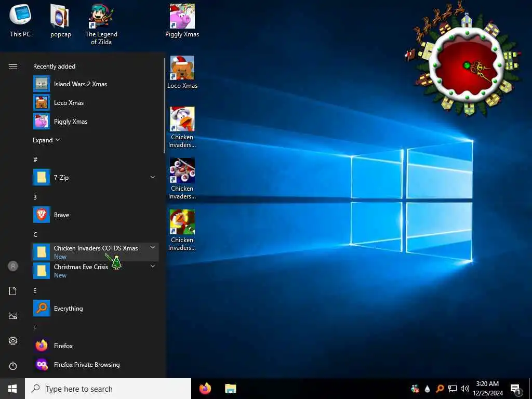The width and height of the screenshot is (532, 399).
Task: Launch The Legend of Zilda shortcut
Action: [101, 24]
